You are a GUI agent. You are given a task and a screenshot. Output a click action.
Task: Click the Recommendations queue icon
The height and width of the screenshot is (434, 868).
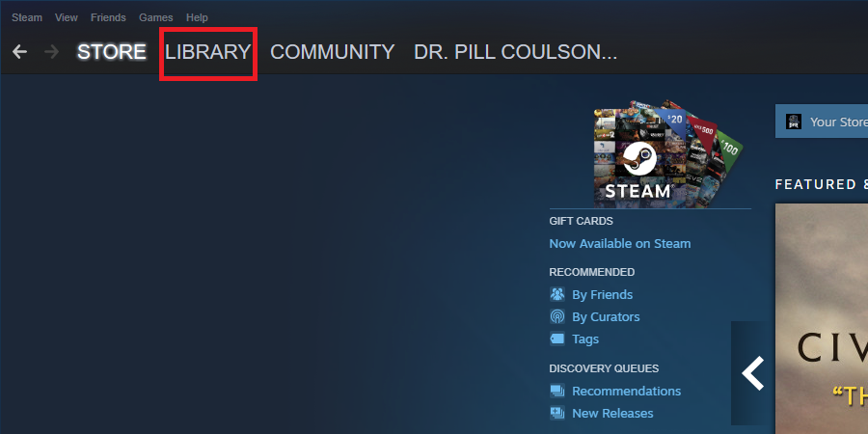coord(556,391)
